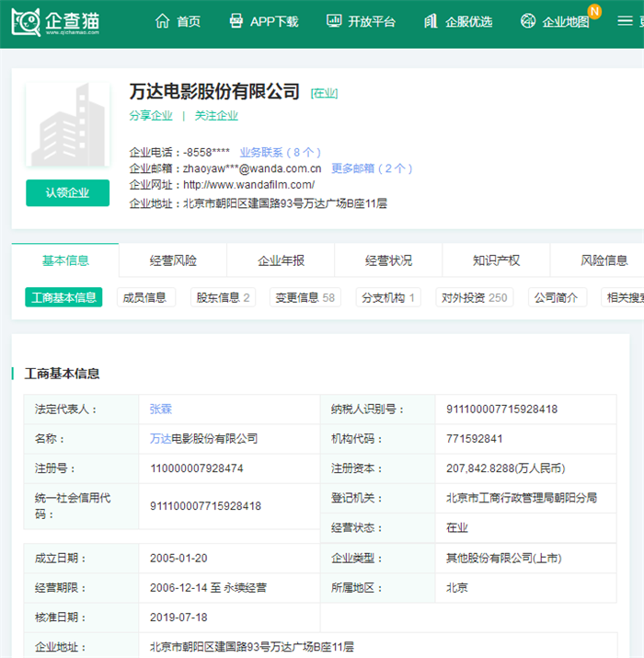The image size is (644, 658).
Task: Select the 公司简介 sub-tab
Action: tap(558, 297)
